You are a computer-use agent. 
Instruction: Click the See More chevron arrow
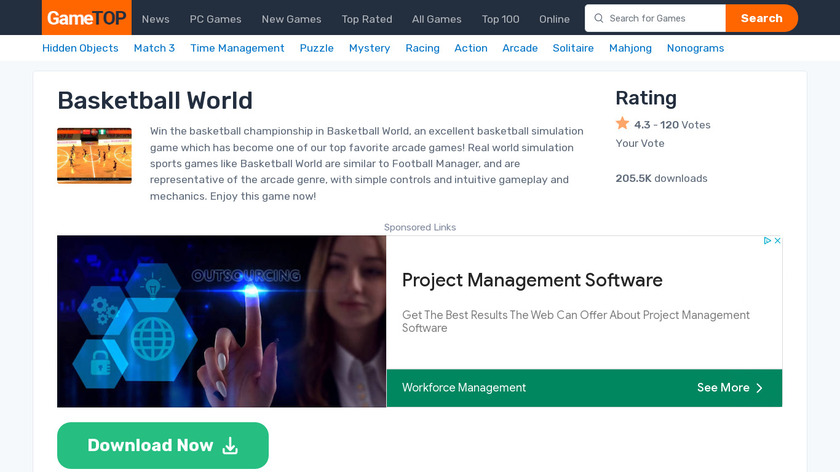coord(759,388)
